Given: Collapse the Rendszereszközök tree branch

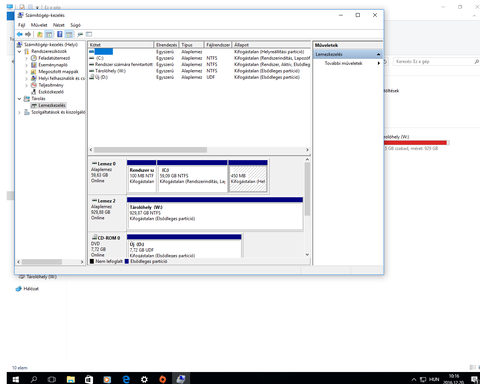Looking at the screenshot, I should click(x=19, y=51).
